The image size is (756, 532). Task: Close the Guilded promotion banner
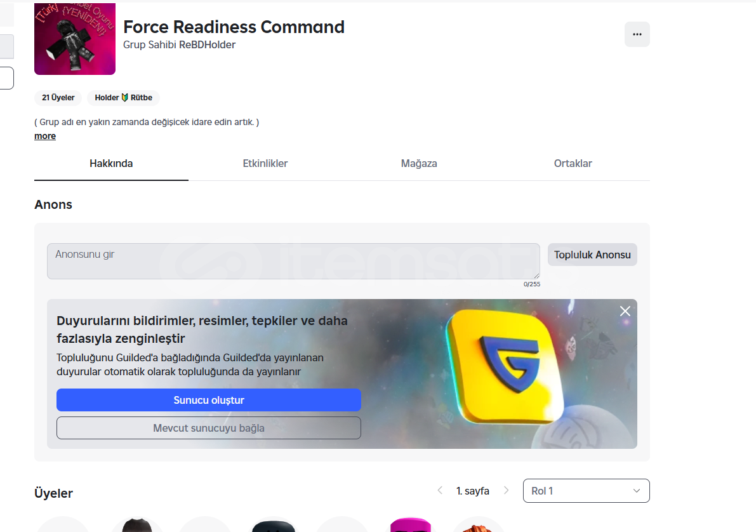tap(625, 311)
